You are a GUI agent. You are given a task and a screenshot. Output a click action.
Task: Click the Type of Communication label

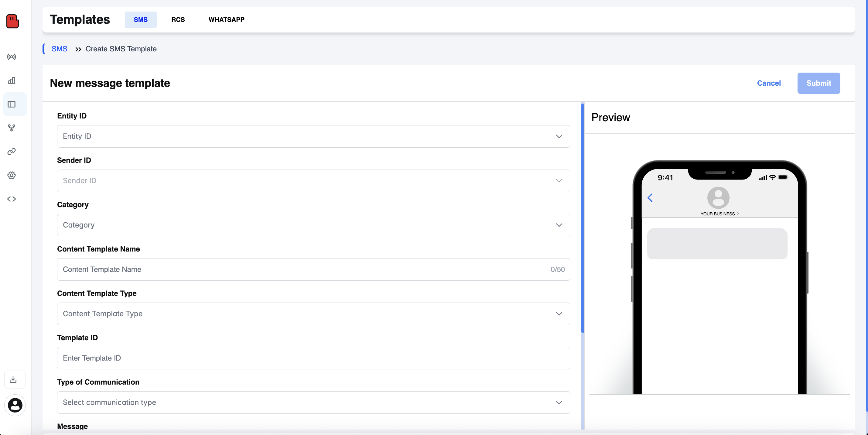click(x=98, y=382)
